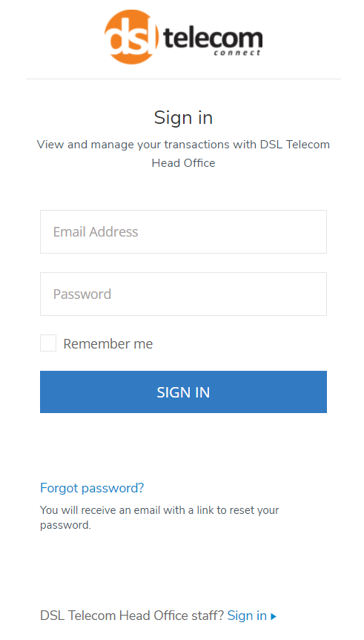Click the horizontal divider below the logo
Image resolution: width=364 pixels, height=640 pixels.
point(183,79)
